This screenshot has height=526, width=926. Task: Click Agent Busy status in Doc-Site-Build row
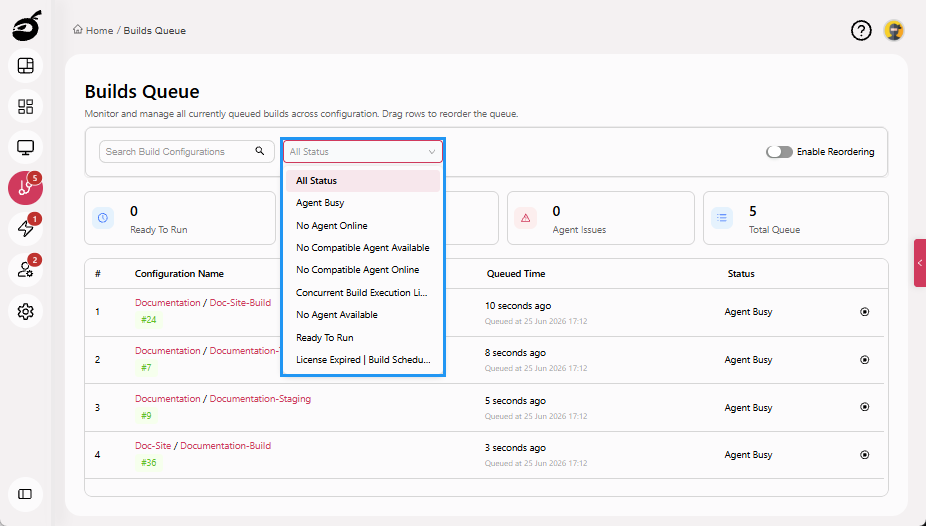748,312
